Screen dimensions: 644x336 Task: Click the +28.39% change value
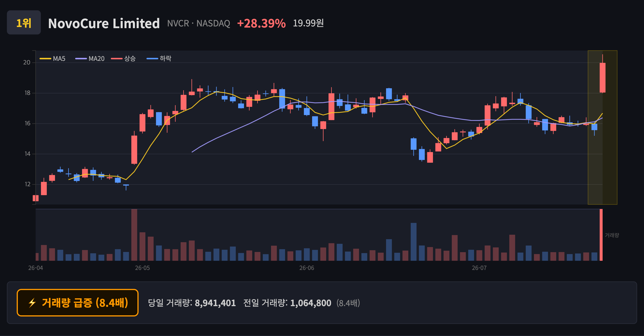261,23
